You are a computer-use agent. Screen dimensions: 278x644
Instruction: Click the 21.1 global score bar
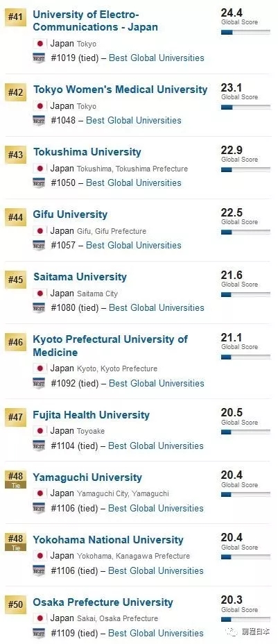coord(245,357)
